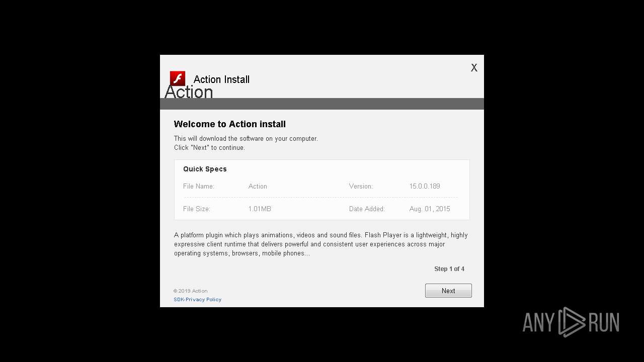
Task: Click the 'Click "Next" to continue.' line
Action: 209,148
